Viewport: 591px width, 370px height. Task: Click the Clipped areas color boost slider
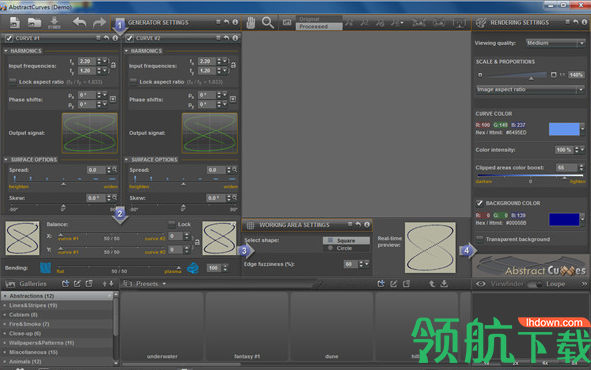[530, 176]
